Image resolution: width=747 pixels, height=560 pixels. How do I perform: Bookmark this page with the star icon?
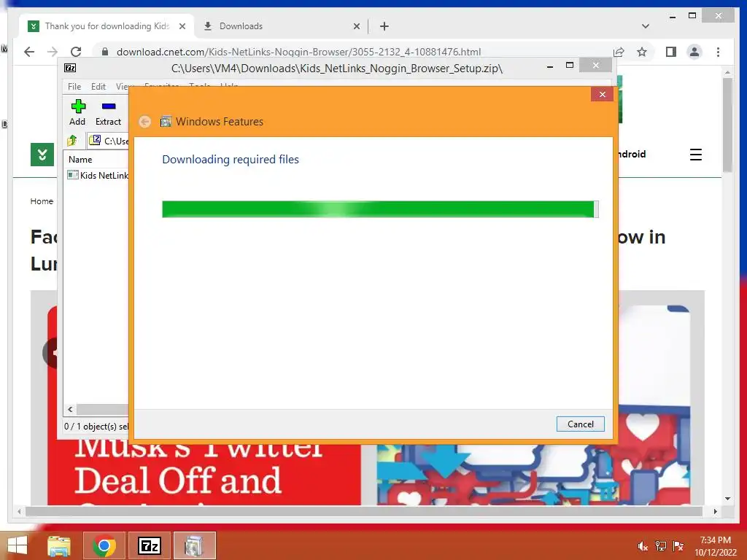(642, 52)
